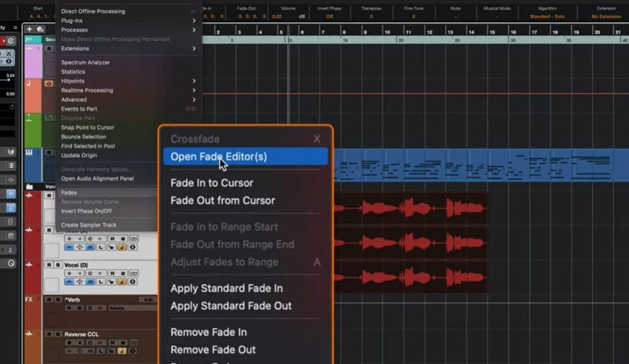Click the Reverse CCL audio waveform icon
The height and width of the screenshot is (364, 629).
(x=29, y=334)
